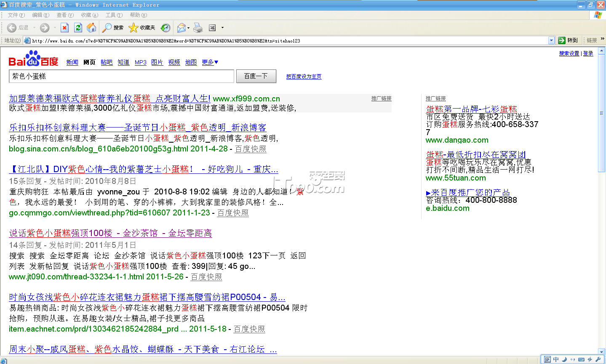Screen dimensions: 606x364
Task: Open the 帮助(H) menu
Action: (139, 15)
